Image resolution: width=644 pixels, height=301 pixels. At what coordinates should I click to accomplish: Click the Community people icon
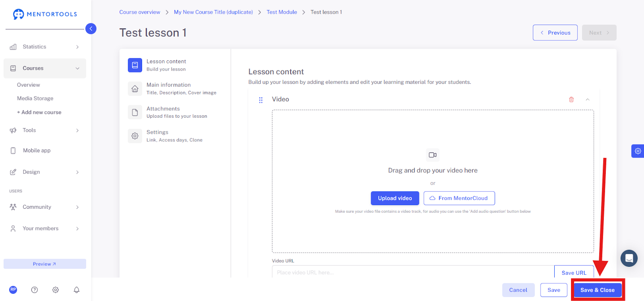(13, 207)
